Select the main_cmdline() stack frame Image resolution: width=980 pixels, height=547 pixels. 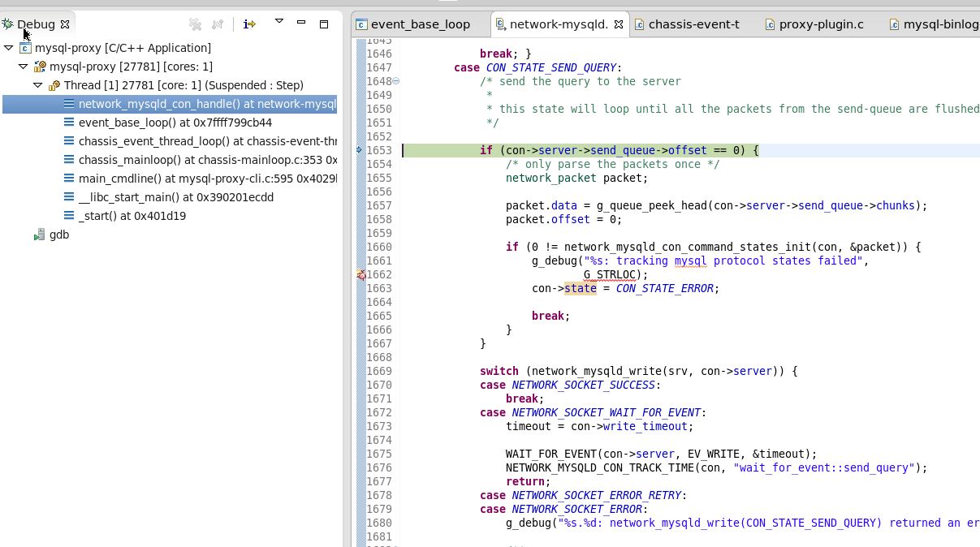click(207, 179)
